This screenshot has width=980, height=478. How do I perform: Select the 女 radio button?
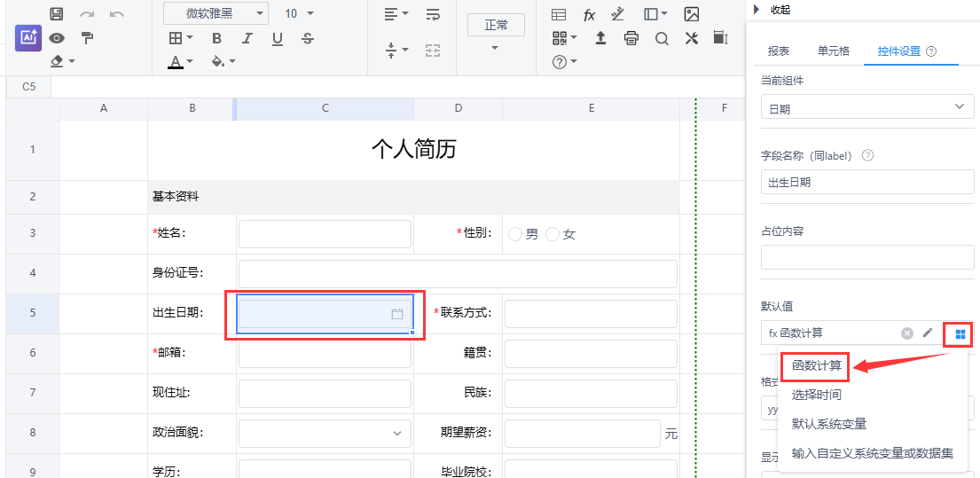coord(553,234)
